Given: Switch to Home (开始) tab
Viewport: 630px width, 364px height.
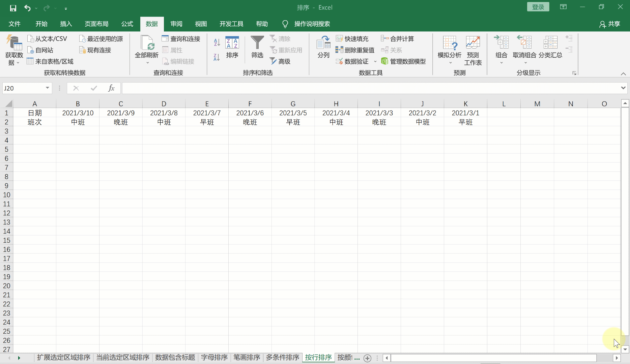Looking at the screenshot, I should pos(41,24).
